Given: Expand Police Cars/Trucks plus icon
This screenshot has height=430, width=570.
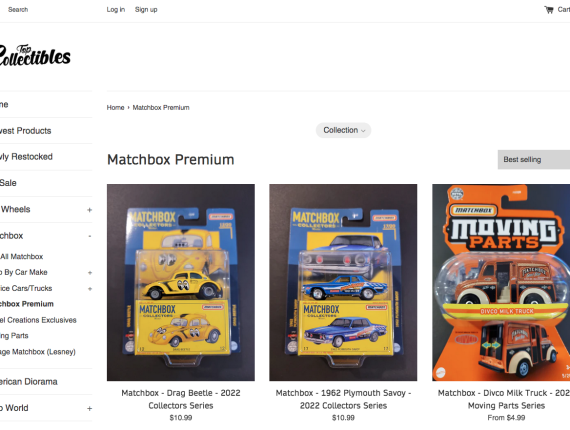Looking at the screenshot, I should pos(90,289).
